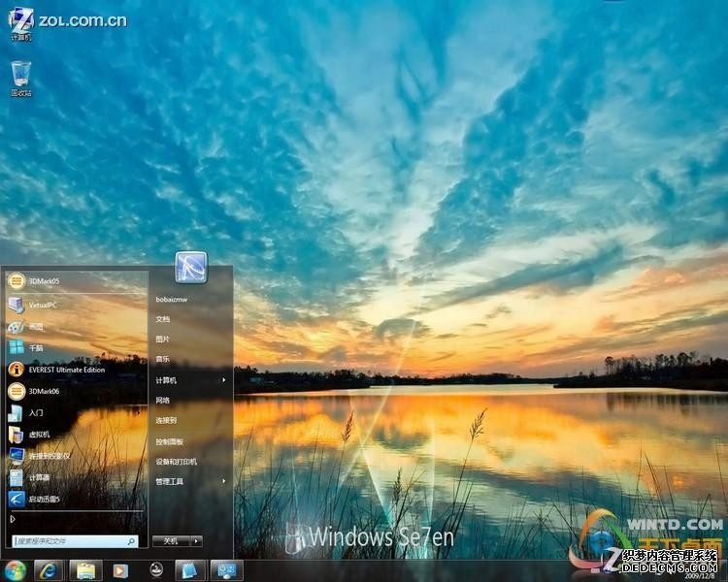The width and height of the screenshot is (728, 582).
Task: Open Devices and Printers (设备和打印机)
Action: tap(177, 462)
